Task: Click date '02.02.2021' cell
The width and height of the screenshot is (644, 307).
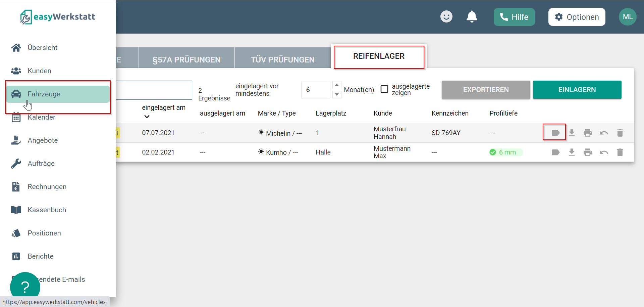Action: pos(158,152)
